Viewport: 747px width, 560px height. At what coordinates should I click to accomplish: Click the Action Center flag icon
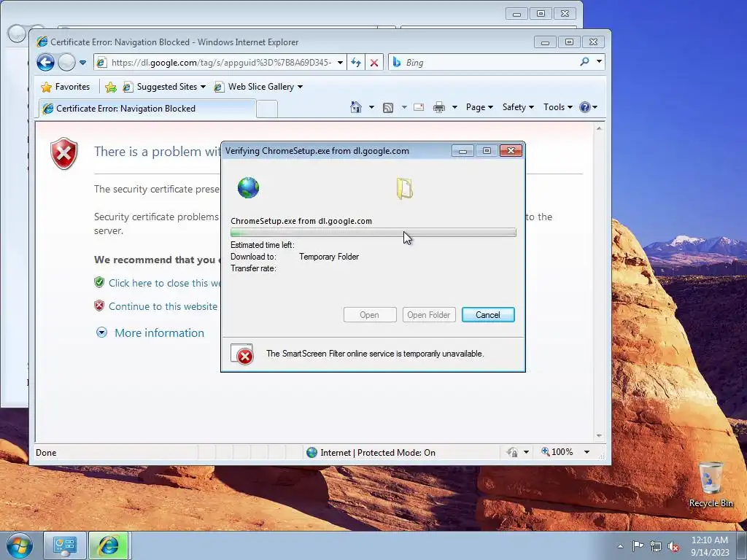(x=638, y=546)
